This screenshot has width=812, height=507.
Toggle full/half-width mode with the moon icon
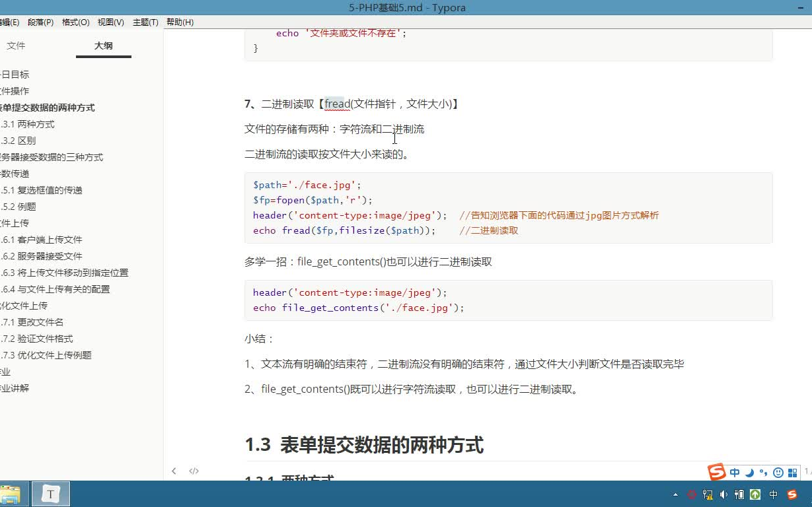tap(749, 472)
